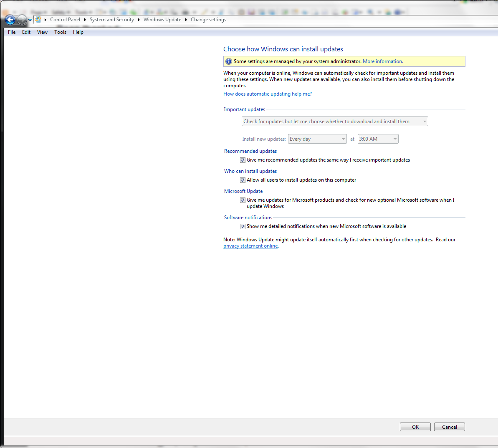This screenshot has width=498, height=448.
Task: Click the 'Who can install updates' section label
Action: click(x=250, y=171)
